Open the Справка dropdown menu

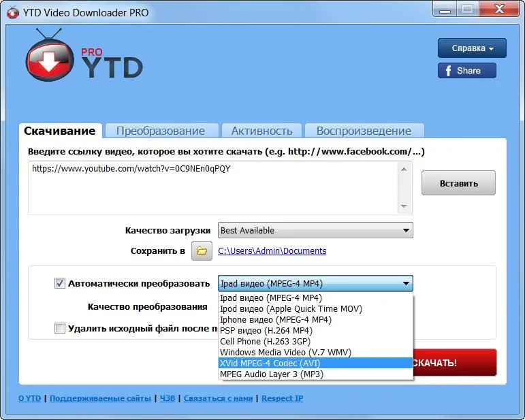point(472,48)
